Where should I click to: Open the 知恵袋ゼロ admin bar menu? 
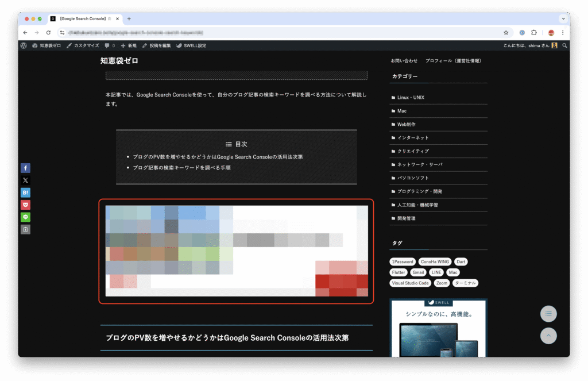point(46,45)
